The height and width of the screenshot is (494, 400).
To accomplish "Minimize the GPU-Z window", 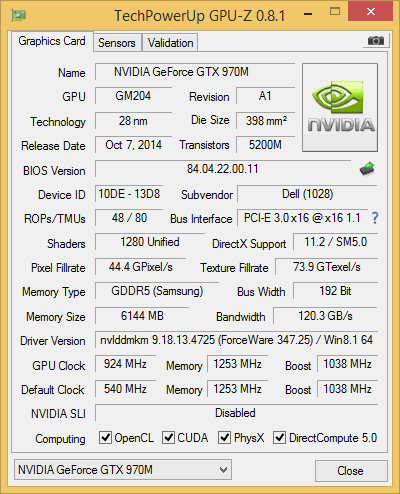I will pyautogui.click(x=308, y=14).
